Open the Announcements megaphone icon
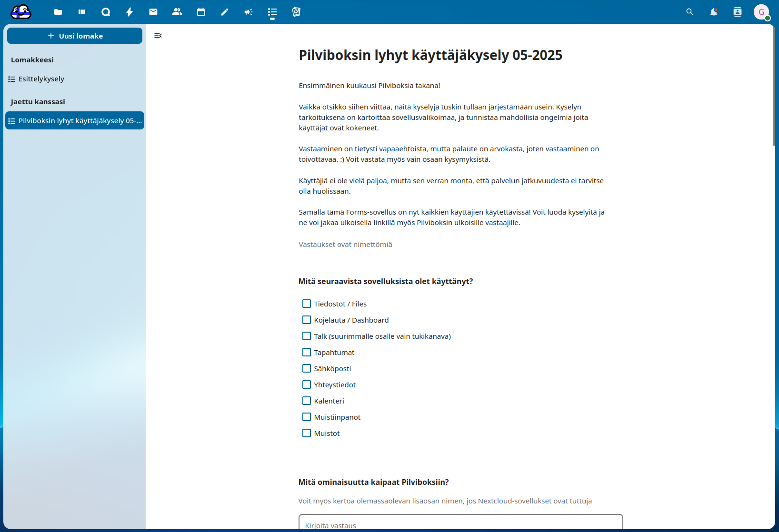 (249, 12)
